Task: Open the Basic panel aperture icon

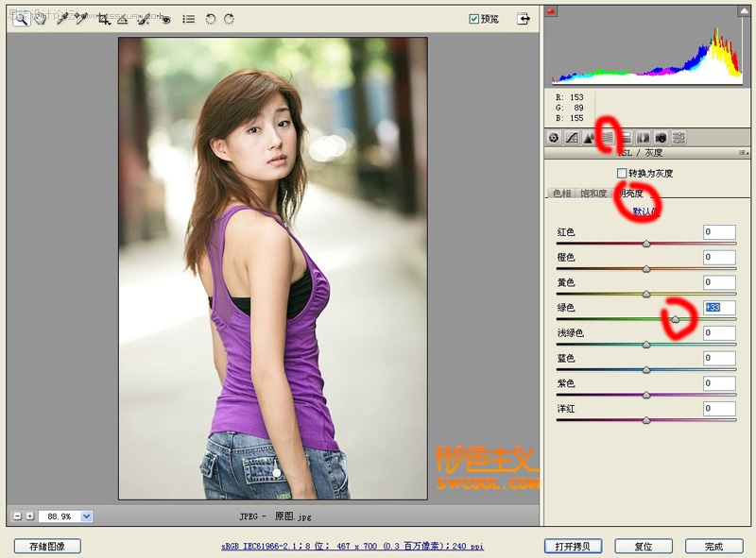Action: click(x=554, y=138)
